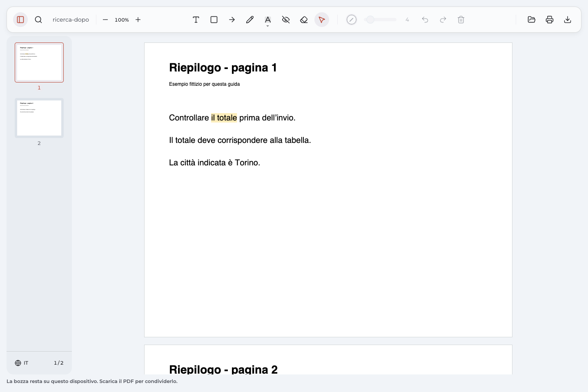
Task: Click the ricerca-dopo file name
Action: pos(71,20)
